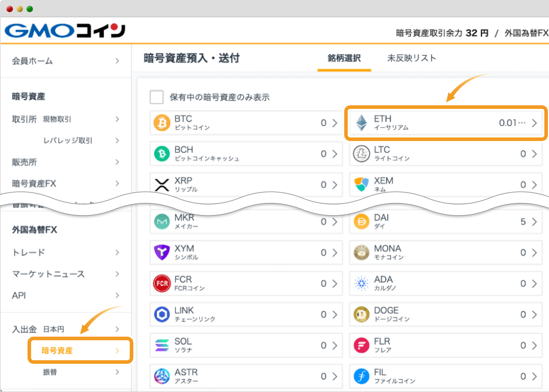
Task: Click the DAI coin icon
Action: (x=361, y=222)
